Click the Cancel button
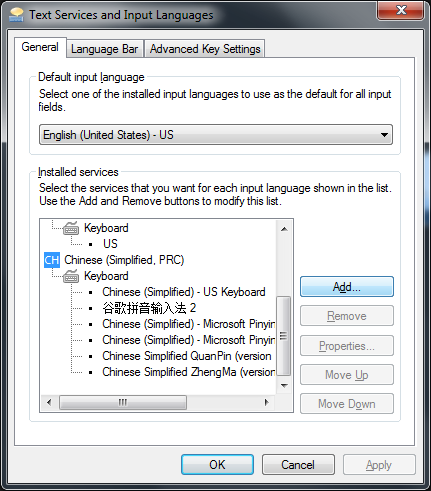The width and height of the screenshot is (431, 491). pyautogui.click(x=298, y=464)
